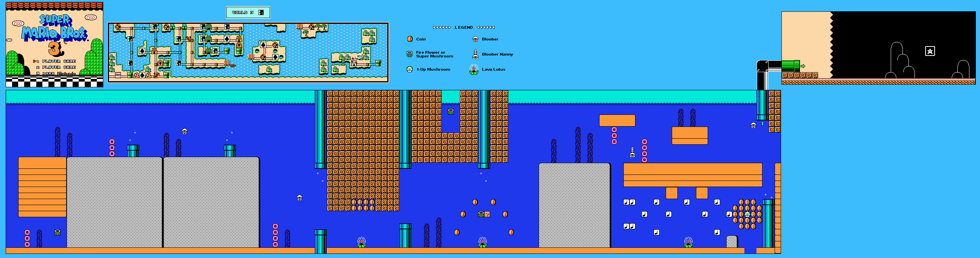Viewport: 980px width, 258px height.
Task: Click the '1-Up Mushroom' legend label
Action: tap(433, 70)
